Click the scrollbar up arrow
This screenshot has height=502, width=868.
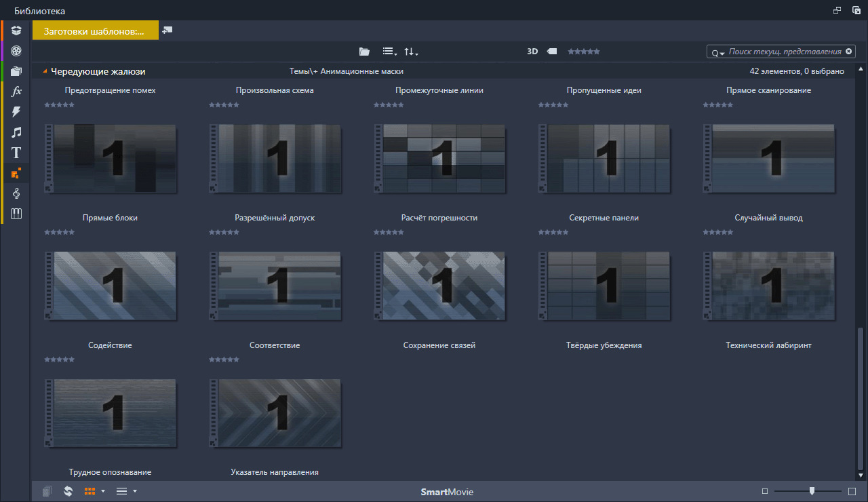[x=861, y=69]
